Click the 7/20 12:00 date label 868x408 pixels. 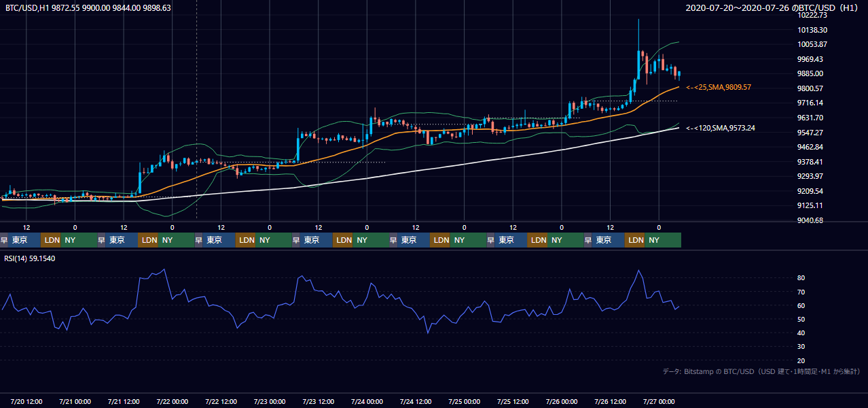(x=26, y=401)
